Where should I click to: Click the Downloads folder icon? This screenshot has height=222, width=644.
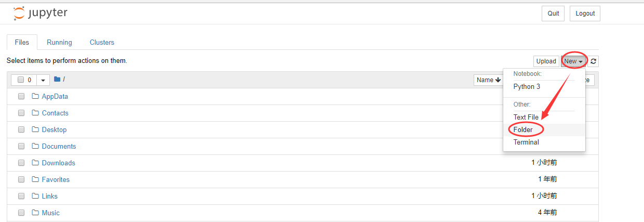(x=35, y=163)
